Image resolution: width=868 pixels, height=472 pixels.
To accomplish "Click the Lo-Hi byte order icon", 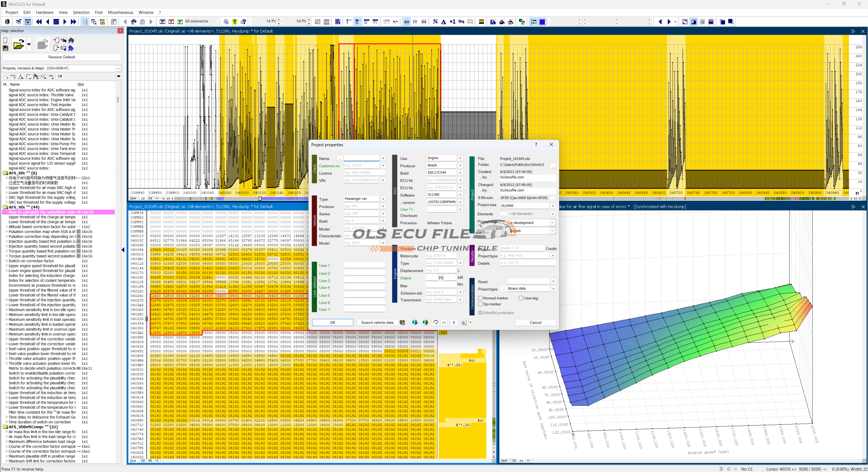I will [387, 22].
